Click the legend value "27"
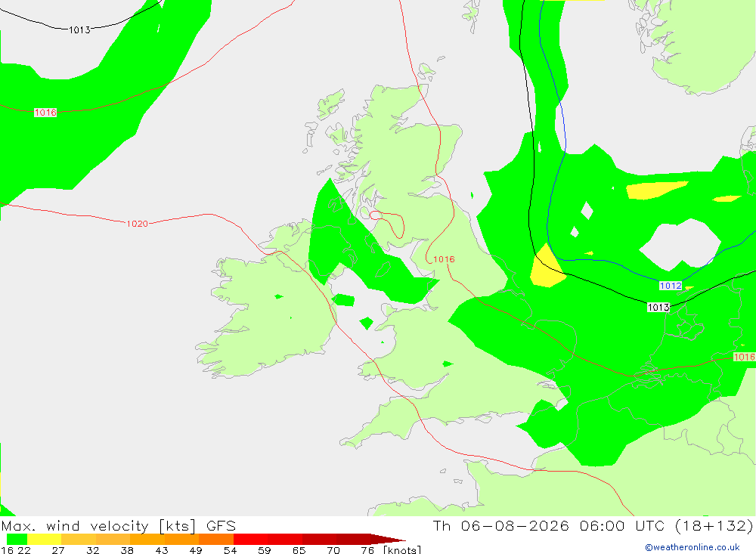The image size is (756, 554). pyautogui.click(x=58, y=550)
